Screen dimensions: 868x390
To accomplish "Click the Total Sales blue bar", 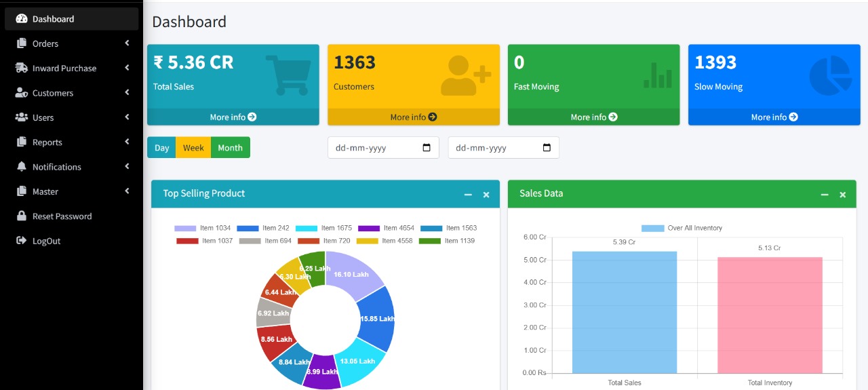I will (625, 312).
